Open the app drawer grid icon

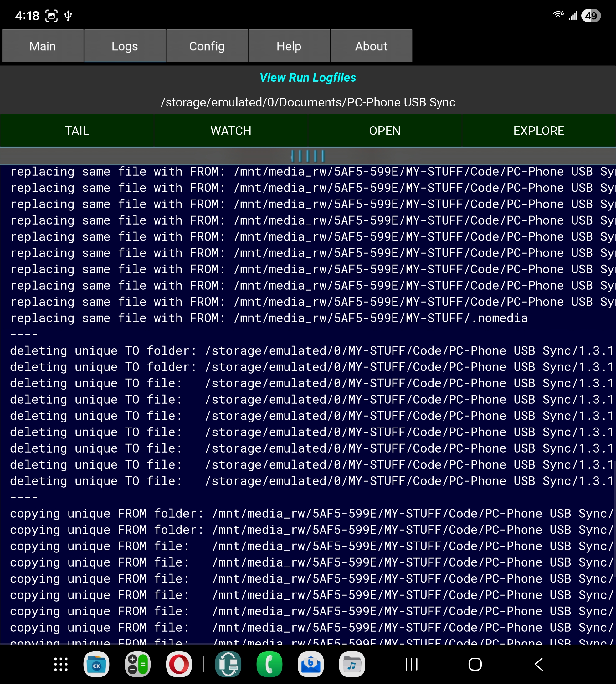tap(61, 664)
